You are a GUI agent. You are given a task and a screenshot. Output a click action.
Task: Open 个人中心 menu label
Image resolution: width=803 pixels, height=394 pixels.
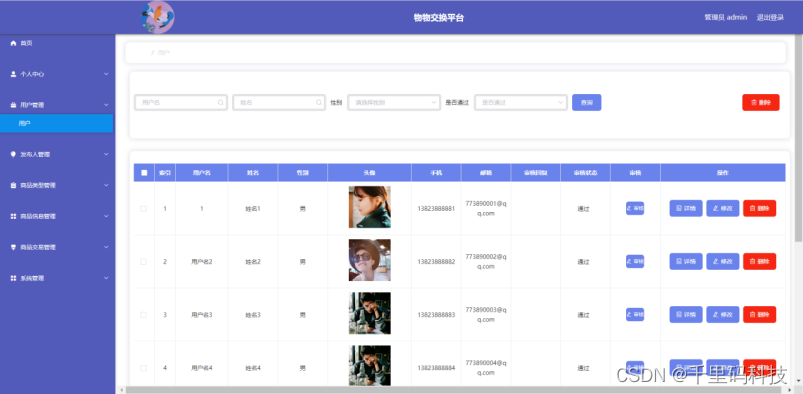(x=32, y=74)
